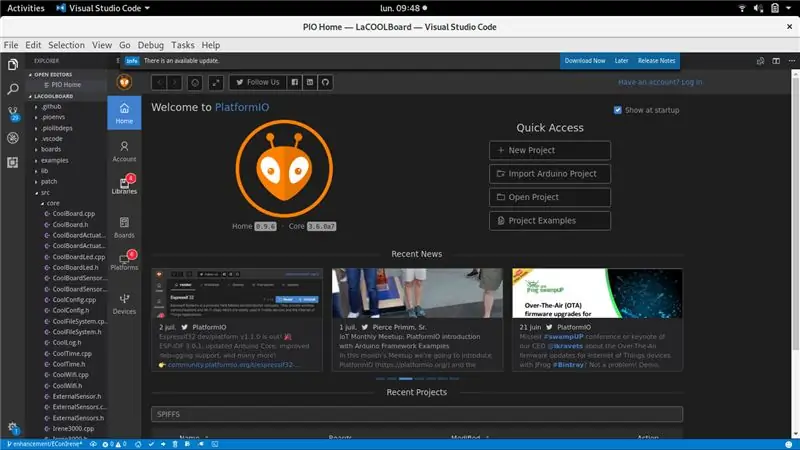
Task: Click the home icon in the status bar
Action: pos(138,444)
